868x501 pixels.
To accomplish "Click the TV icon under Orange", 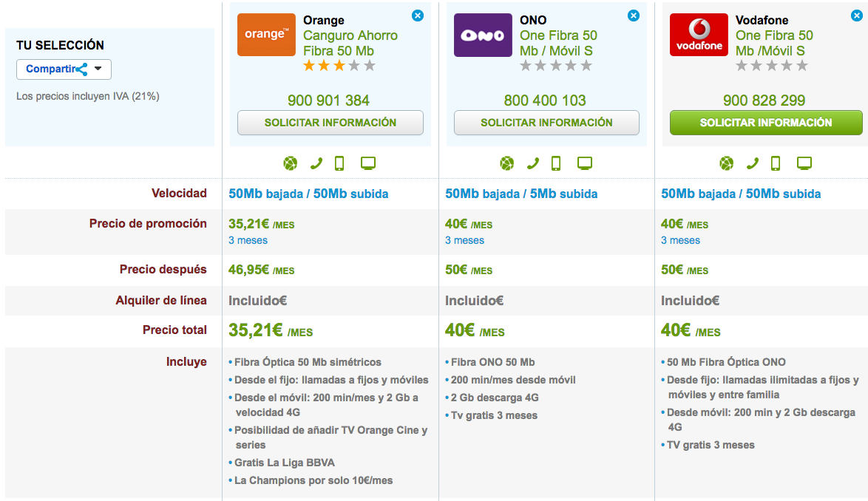I will click(368, 163).
